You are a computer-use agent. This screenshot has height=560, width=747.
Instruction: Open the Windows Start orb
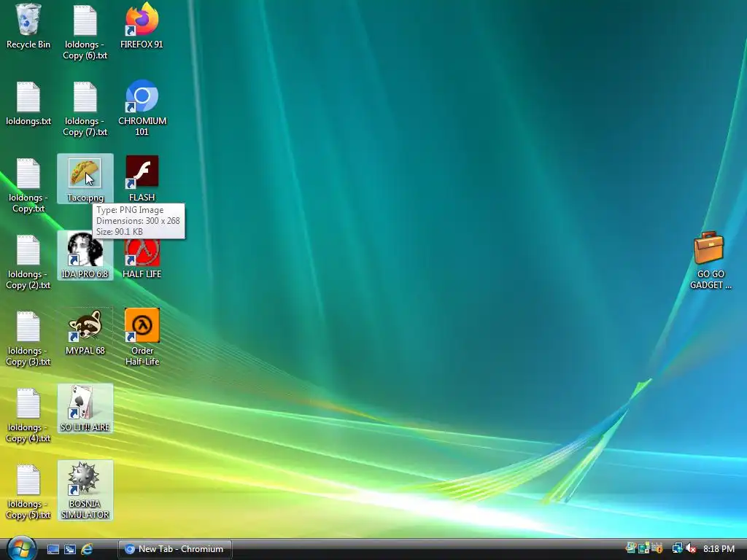click(20, 548)
